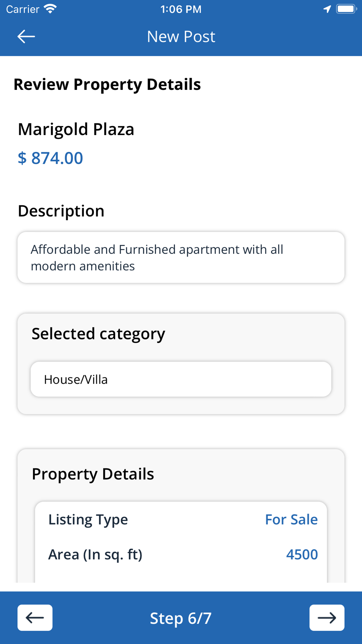This screenshot has height=644, width=362.
Task: Tap the Selected category heading
Action: pyautogui.click(x=98, y=334)
